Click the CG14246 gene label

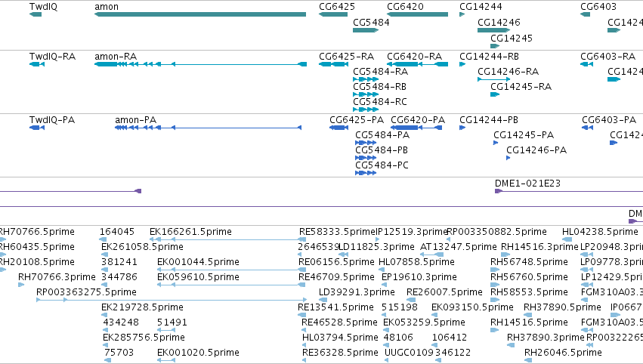pos(499,22)
